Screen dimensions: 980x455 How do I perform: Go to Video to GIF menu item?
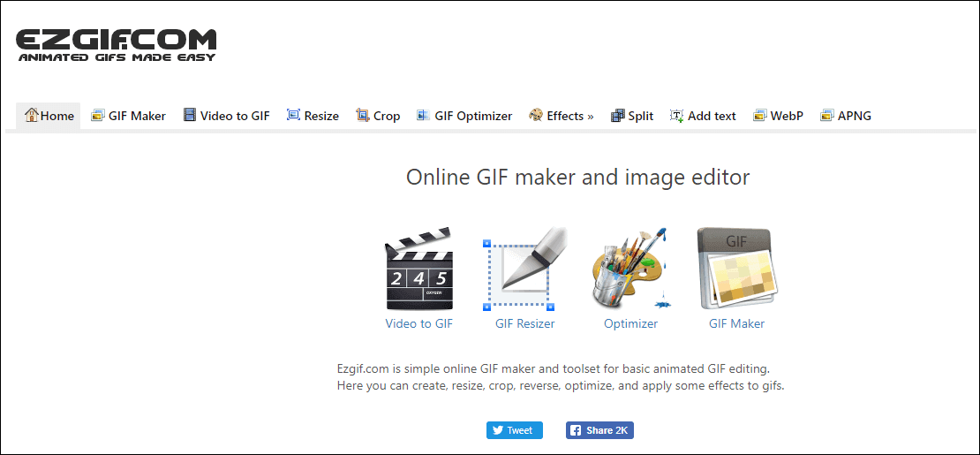pos(227,116)
